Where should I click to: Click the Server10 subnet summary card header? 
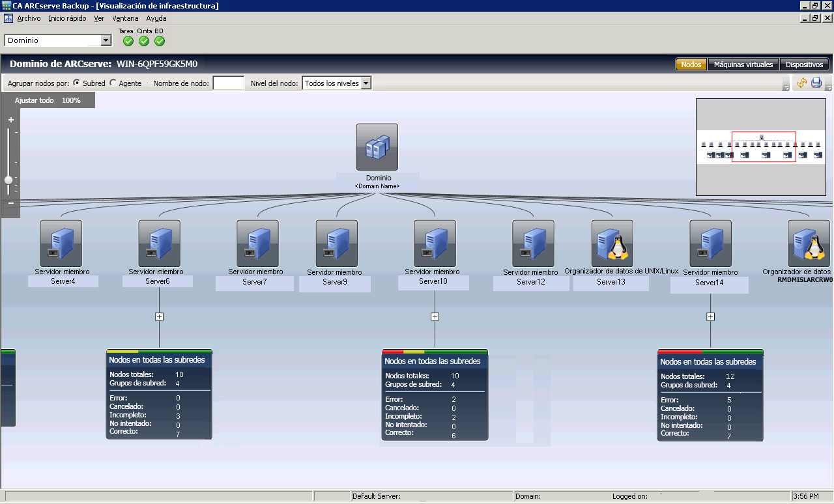coord(435,360)
